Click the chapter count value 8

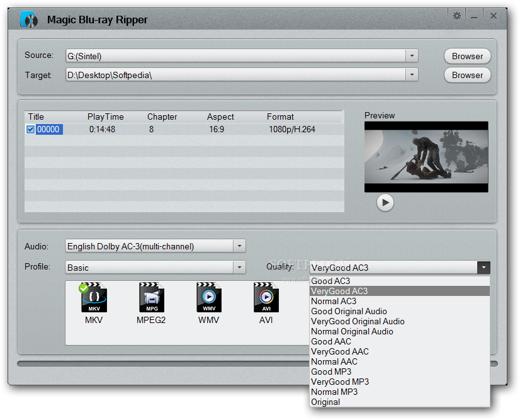click(151, 129)
